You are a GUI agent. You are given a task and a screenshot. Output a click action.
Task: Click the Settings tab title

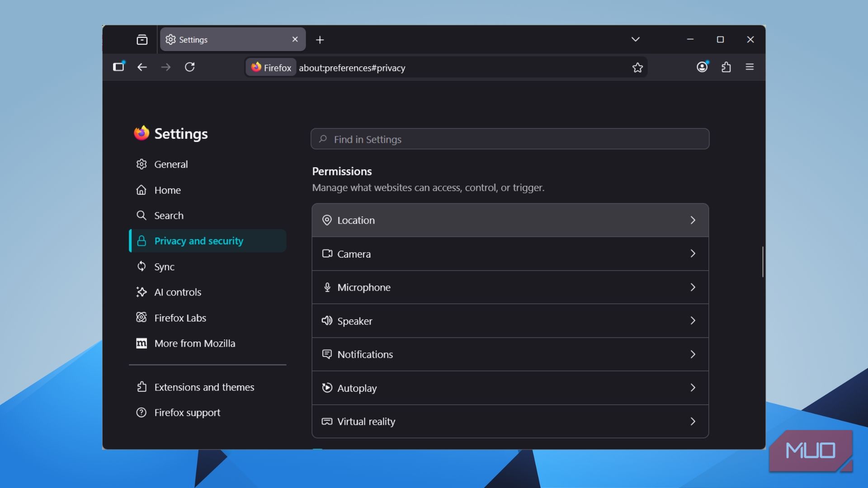pos(193,40)
